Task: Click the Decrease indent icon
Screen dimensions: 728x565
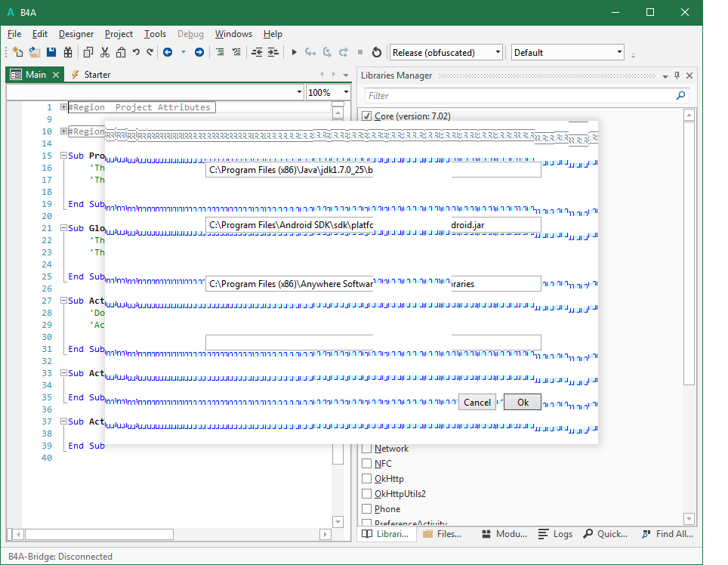Action: point(257,52)
